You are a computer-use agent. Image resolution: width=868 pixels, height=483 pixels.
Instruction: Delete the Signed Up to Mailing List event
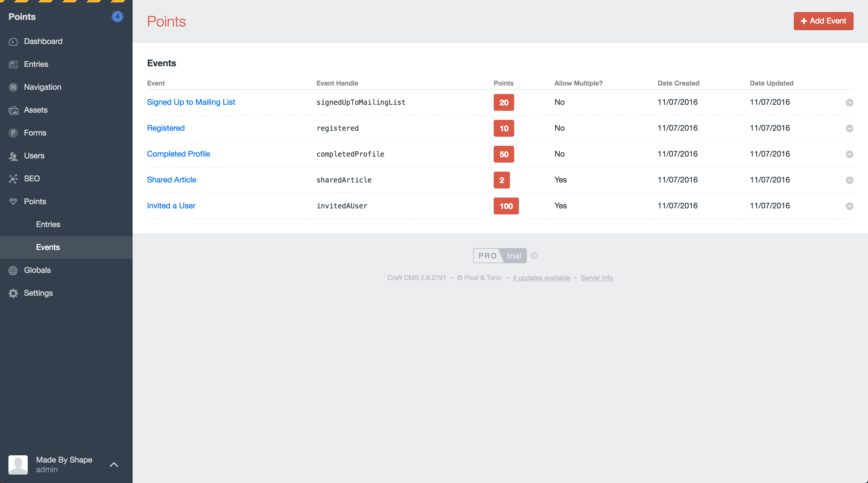(850, 103)
